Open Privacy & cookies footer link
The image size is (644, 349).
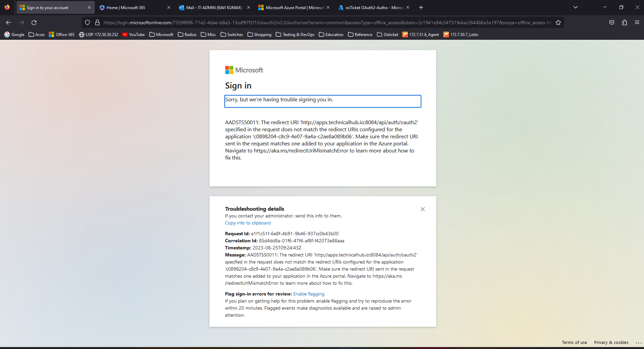point(611,342)
